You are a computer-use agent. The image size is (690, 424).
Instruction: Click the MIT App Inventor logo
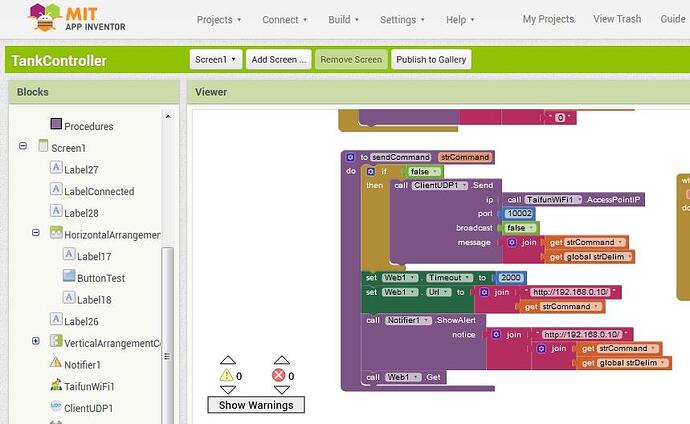[x=77, y=18]
